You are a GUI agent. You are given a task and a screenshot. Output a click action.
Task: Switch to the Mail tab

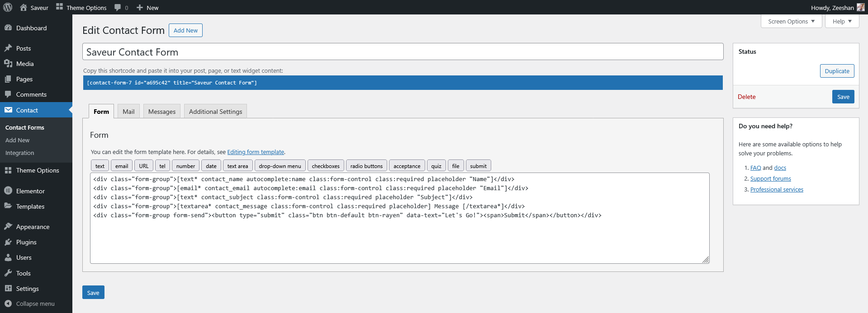(128, 112)
